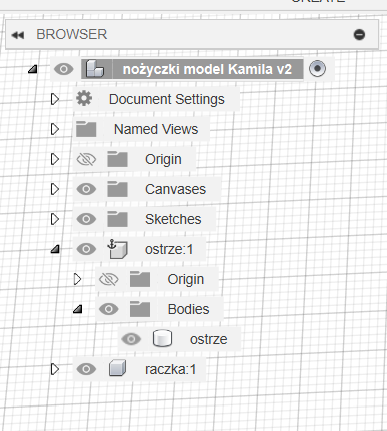Image resolution: width=387 pixels, height=431 pixels.
Task: Click the Named Views folder icon
Action: point(86,129)
